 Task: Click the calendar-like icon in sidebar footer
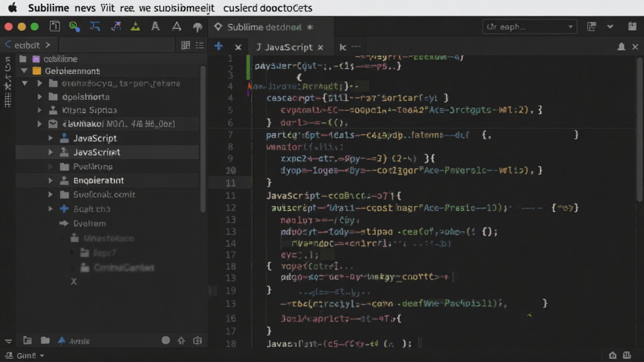197,340
